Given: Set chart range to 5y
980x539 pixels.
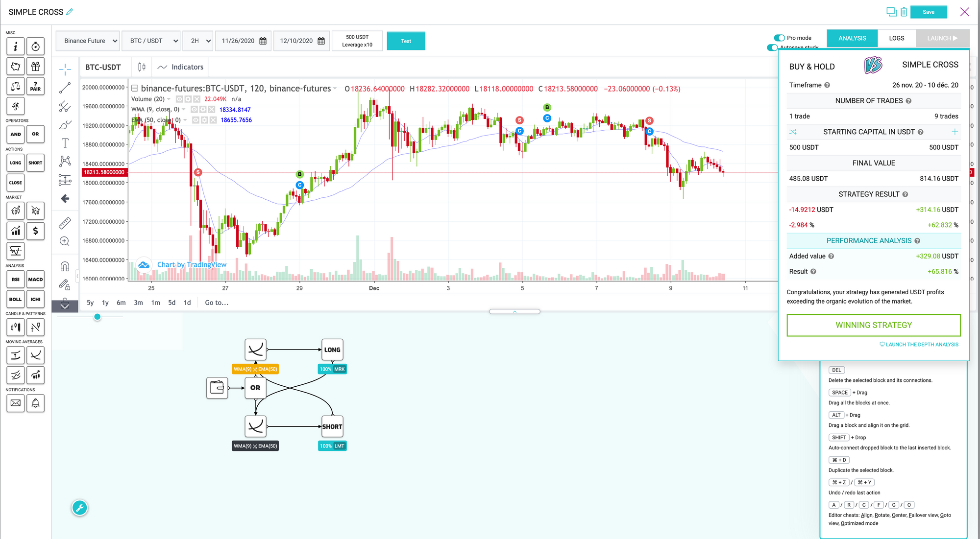Looking at the screenshot, I should tap(90, 303).
